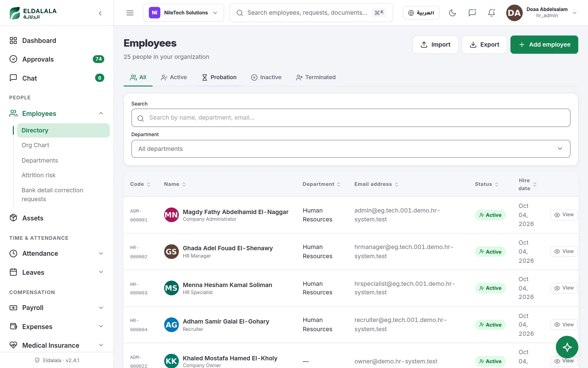Switch to the Active employees tab
This screenshot has width=588, height=368.
click(x=174, y=77)
